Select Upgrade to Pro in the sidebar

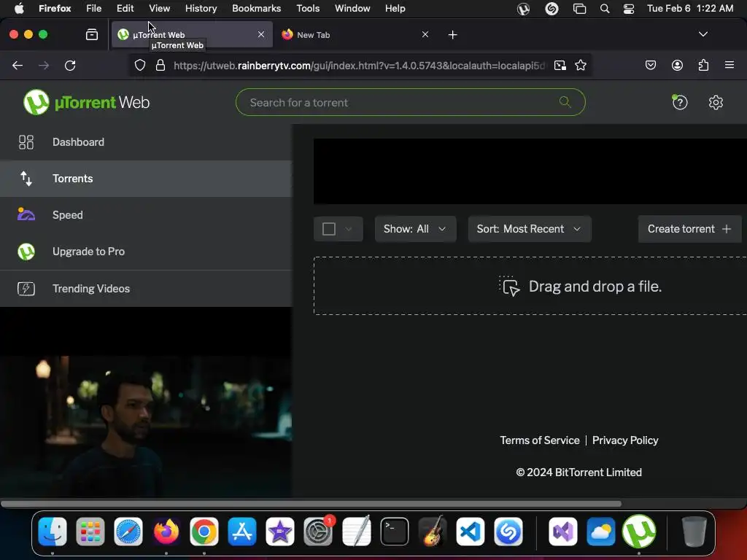pos(146,252)
